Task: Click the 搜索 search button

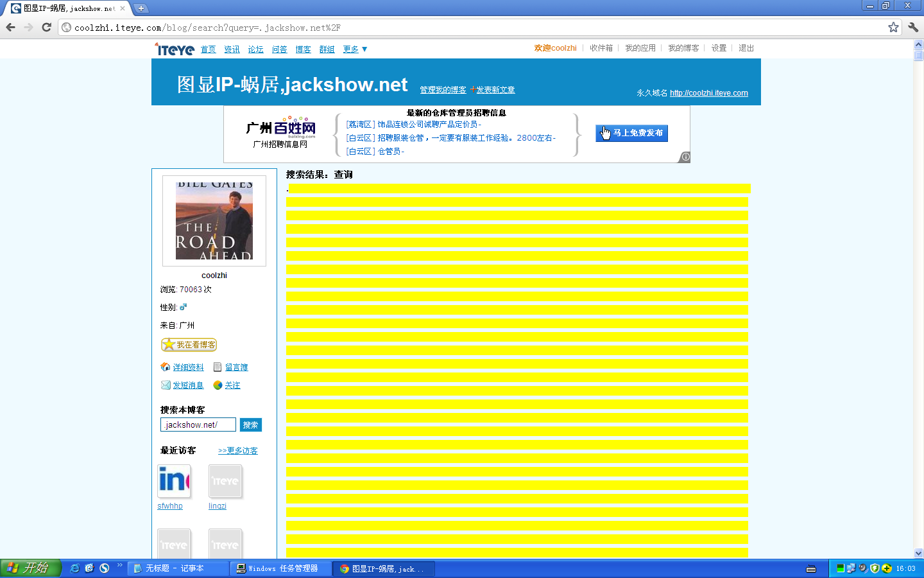Action: pyautogui.click(x=251, y=425)
